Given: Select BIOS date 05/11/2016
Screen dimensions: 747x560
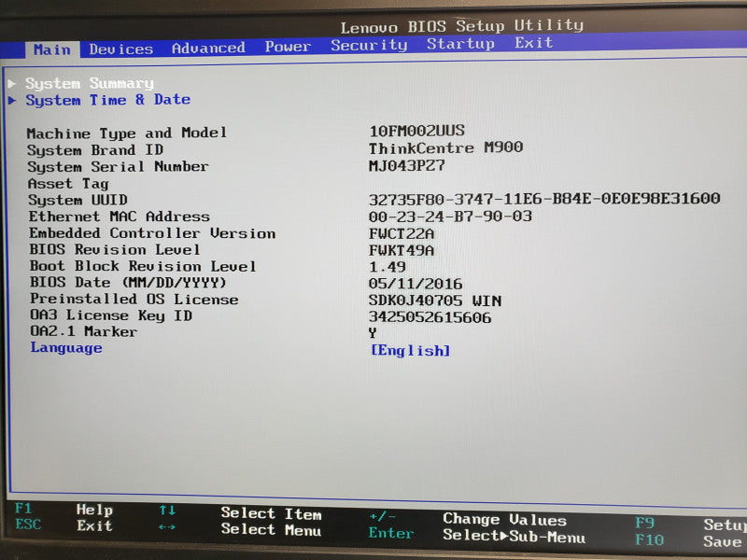Looking at the screenshot, I should coord(416,284).
